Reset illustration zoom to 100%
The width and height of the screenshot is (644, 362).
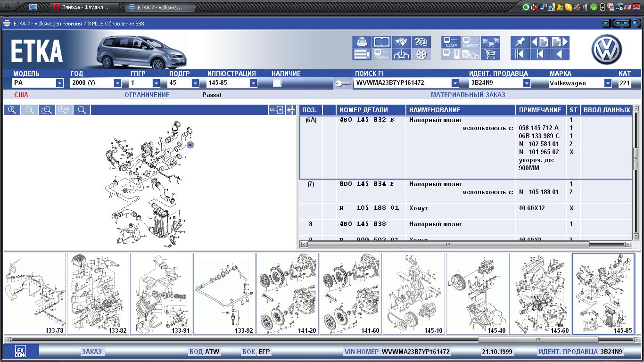[65, 110]
